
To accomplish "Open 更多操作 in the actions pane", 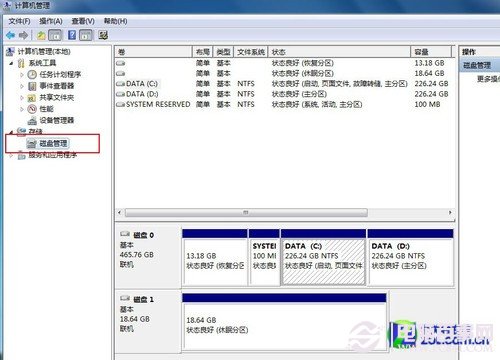I will click(488, 79).
